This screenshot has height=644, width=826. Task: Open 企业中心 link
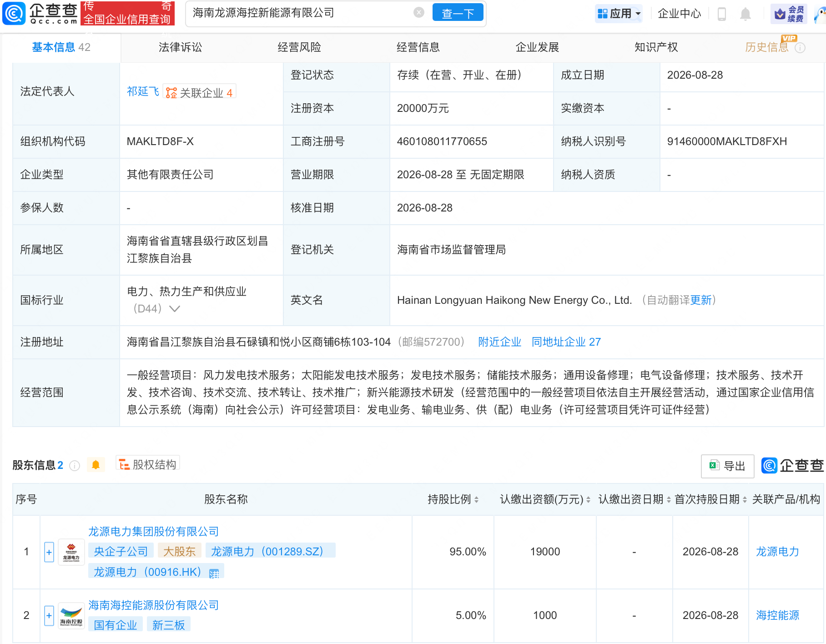[x=679, y=14]
